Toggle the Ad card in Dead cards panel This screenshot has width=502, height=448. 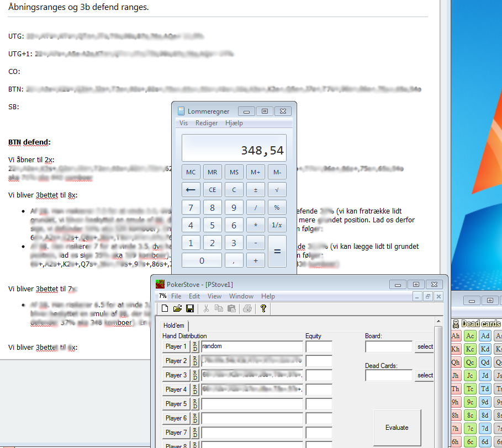pyautogui.click(x=485, y=336)
